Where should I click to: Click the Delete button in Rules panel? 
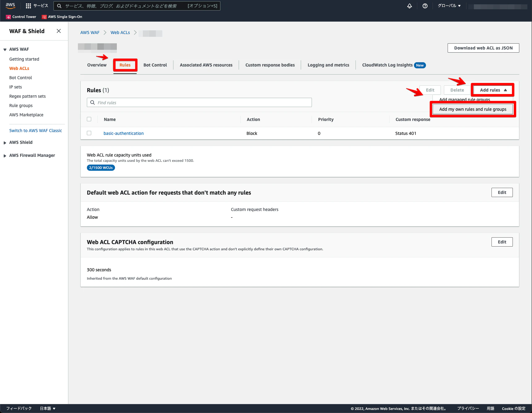point(457,90)
